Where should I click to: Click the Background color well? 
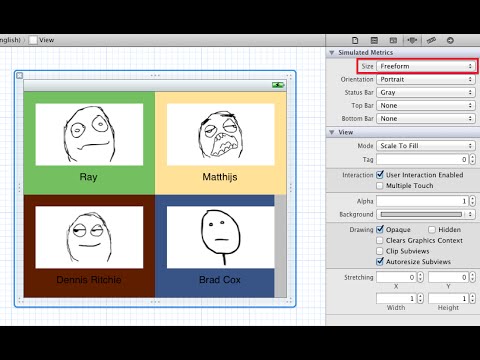[421, 214]
